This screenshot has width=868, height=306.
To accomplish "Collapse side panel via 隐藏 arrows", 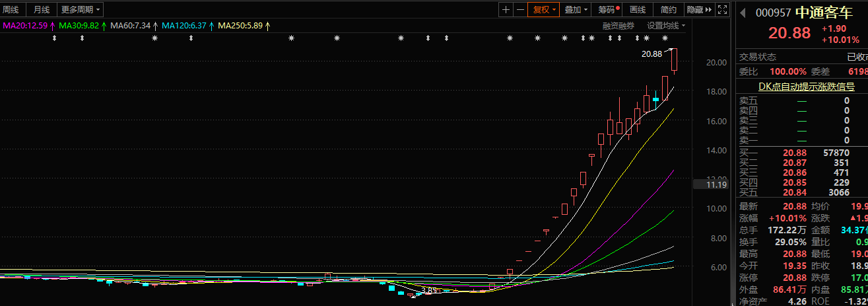I will (699, 9).
